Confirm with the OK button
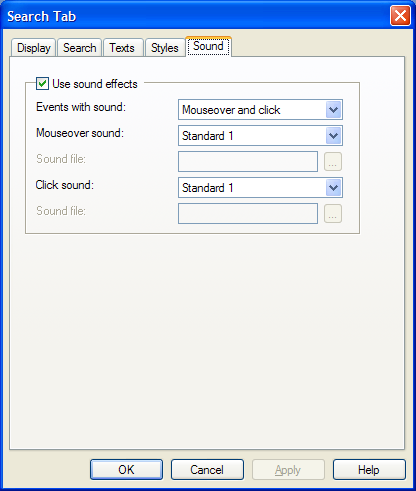This screenshot has width=416, height=491. 126,470
